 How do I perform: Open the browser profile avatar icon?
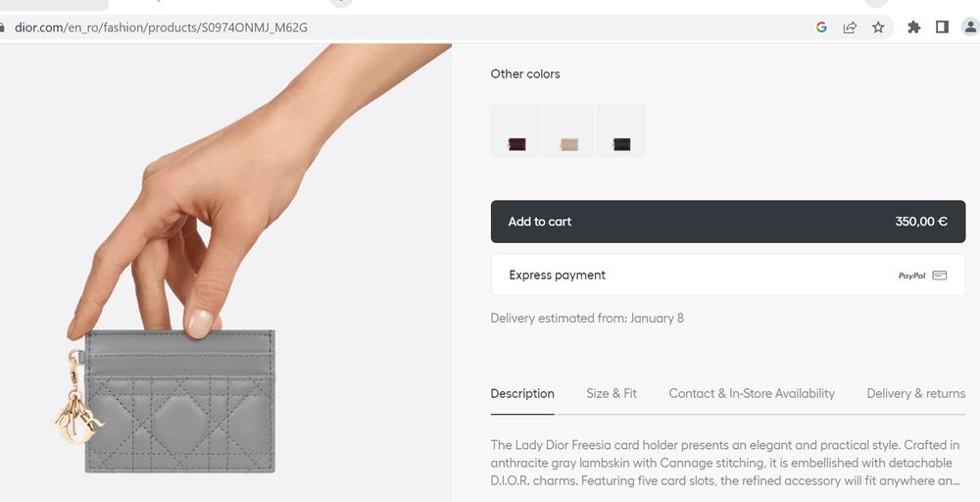970,26
